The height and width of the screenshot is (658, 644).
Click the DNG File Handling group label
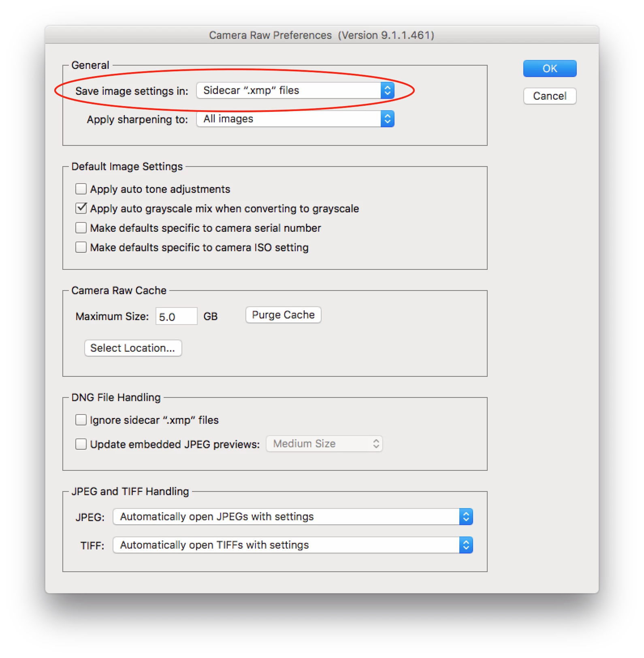click(x=116, y=397)
